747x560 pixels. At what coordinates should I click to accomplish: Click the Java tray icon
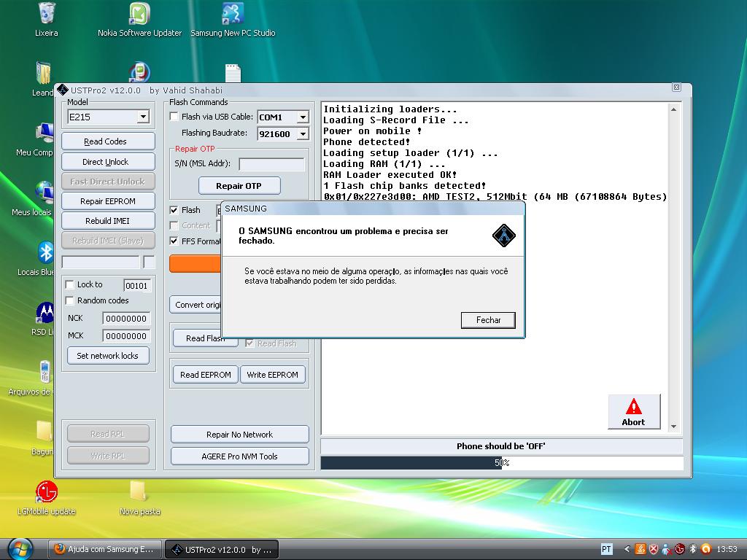[x=640, y=549]
